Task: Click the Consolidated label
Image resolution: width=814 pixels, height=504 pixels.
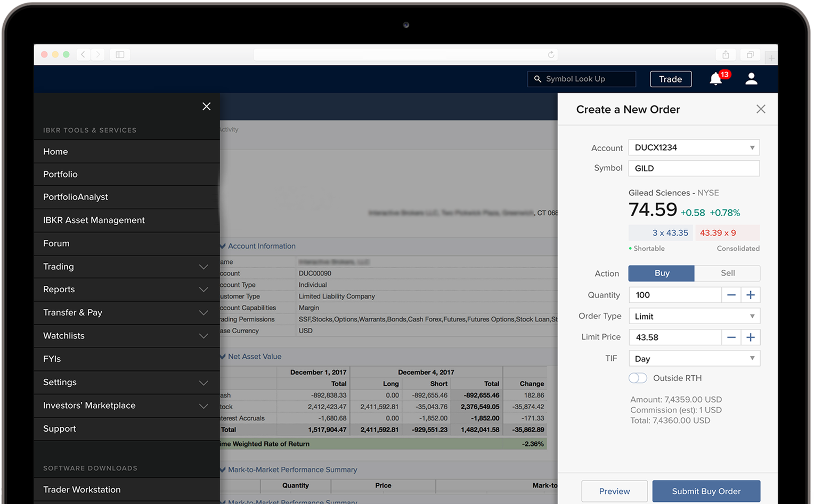Action: [x=738, y=249]
